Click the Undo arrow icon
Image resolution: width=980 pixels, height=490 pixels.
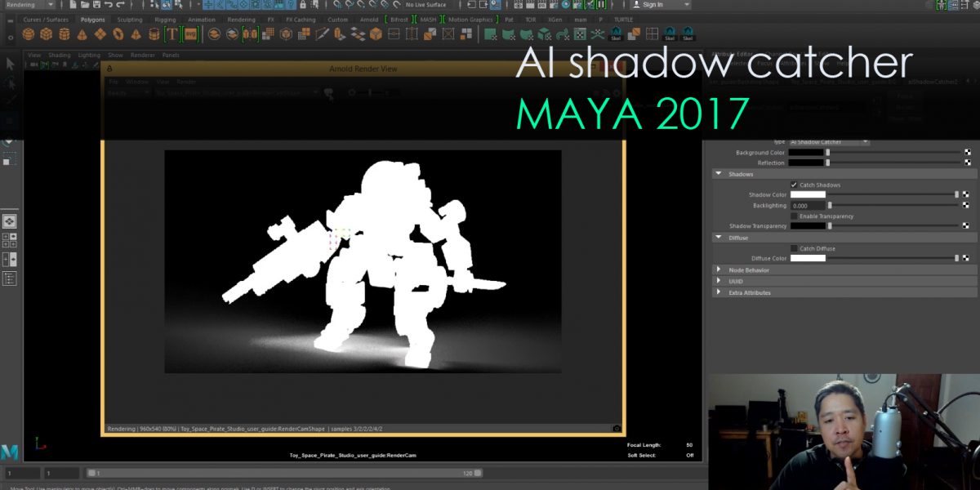[x=108, y=5]
